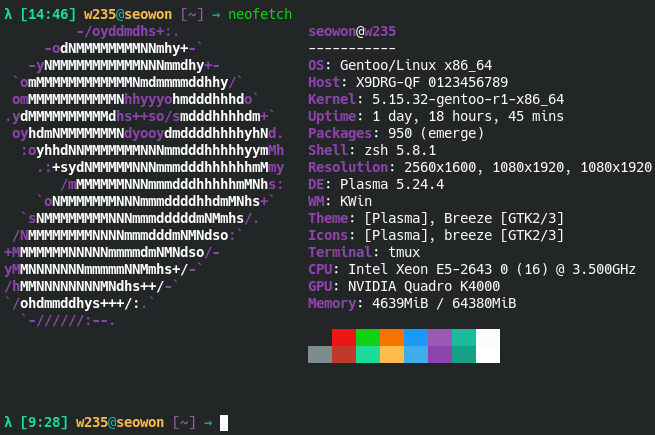The width and height of the screenshot is (655, 435).
Task: Click the OS value 'Gentoo/Linux x86_64'
Action: [416, 65]
